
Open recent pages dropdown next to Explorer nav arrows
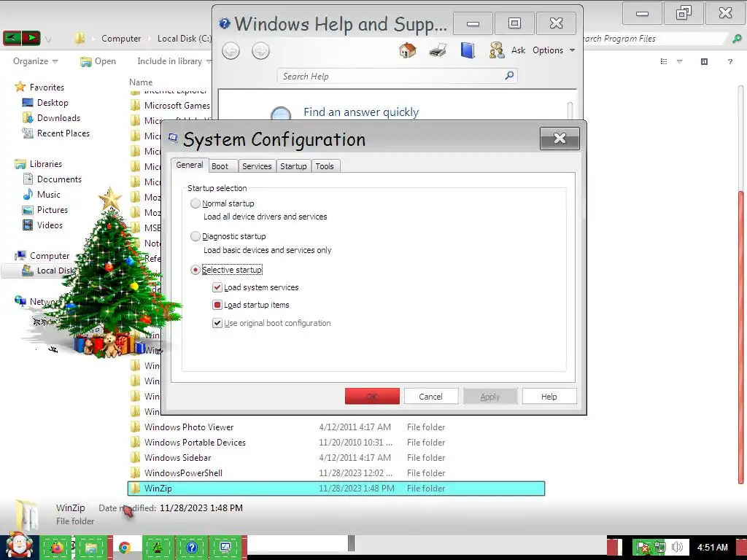tap(48, 39)
